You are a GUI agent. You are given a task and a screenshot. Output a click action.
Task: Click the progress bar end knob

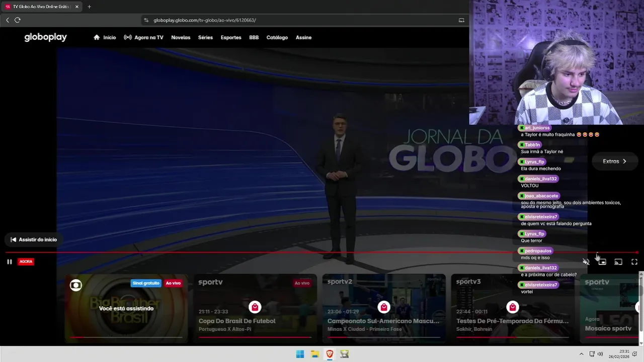click(x=637, y=252)
